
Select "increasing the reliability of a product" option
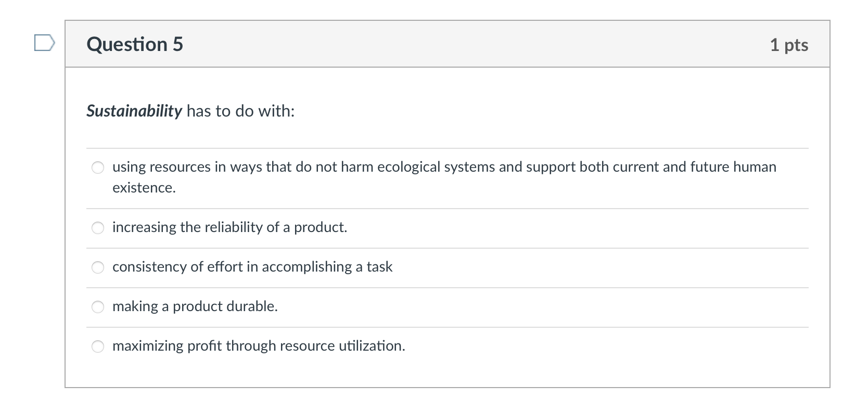pyautogui.click(x=97, y=227)
